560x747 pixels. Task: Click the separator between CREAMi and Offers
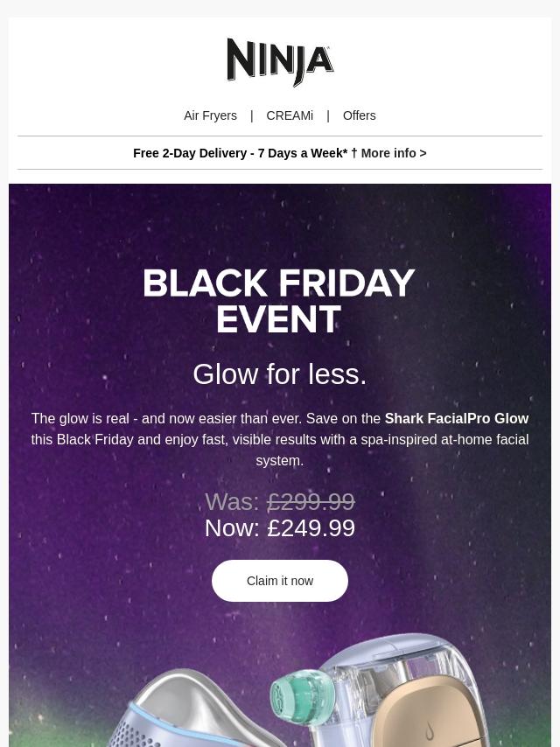coord(328,115)
